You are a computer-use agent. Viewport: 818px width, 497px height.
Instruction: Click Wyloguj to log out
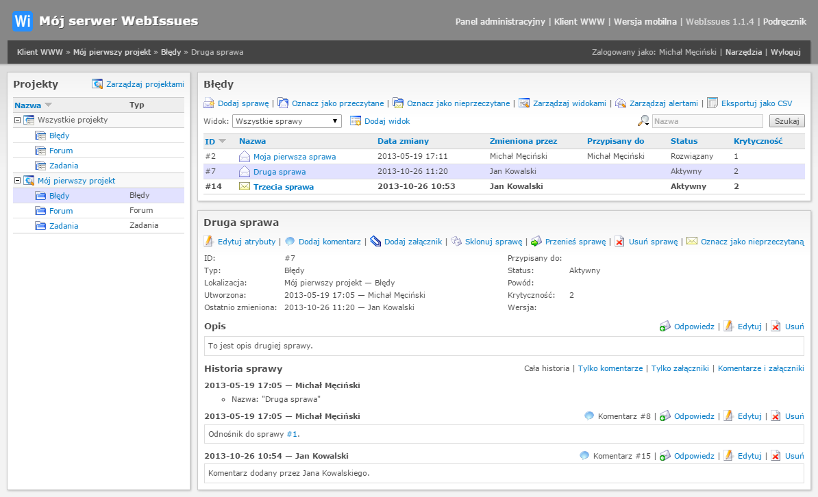point(785,52)
